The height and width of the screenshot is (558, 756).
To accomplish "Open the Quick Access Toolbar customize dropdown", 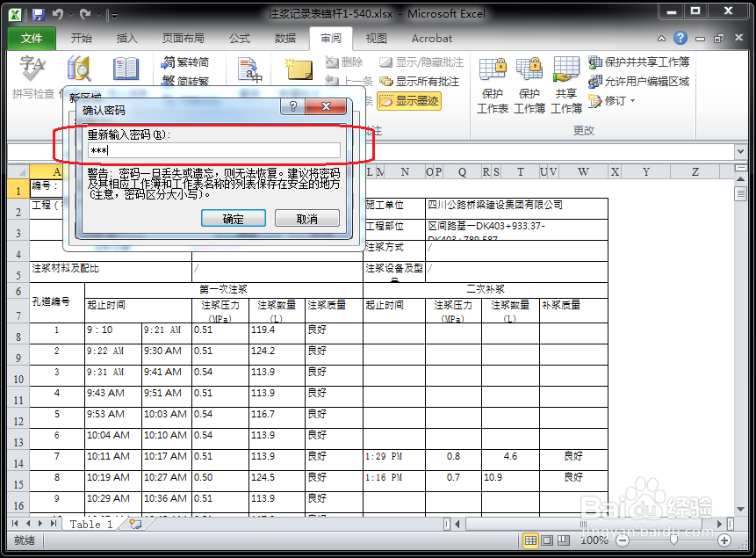I will [x=112, y=15].
